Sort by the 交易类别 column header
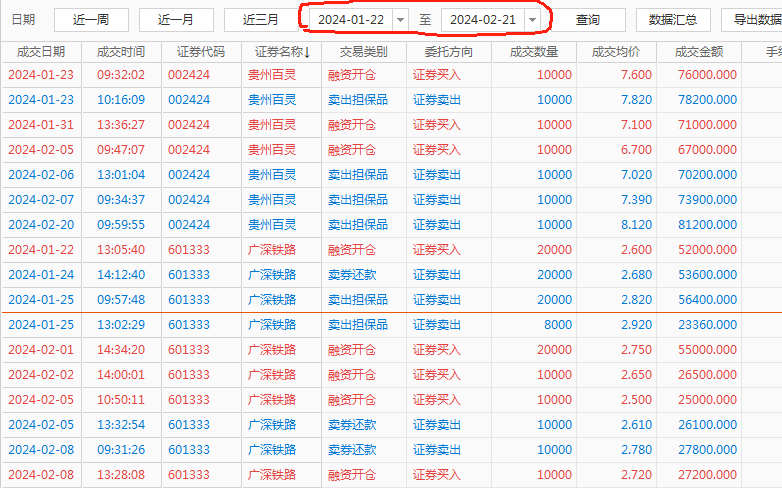This screenshot has width=782, height=488. point(364,52)
